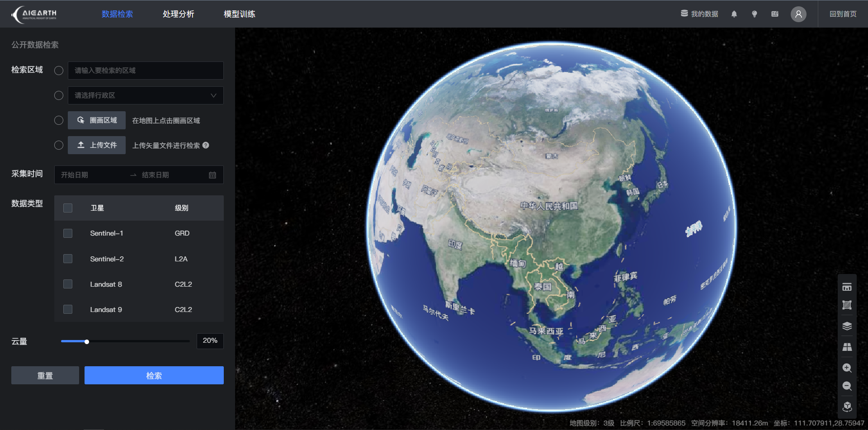The image size is (868, 430).
Task: Open the notifications bell
Action: pyautogui.click(x=734, y=14)
